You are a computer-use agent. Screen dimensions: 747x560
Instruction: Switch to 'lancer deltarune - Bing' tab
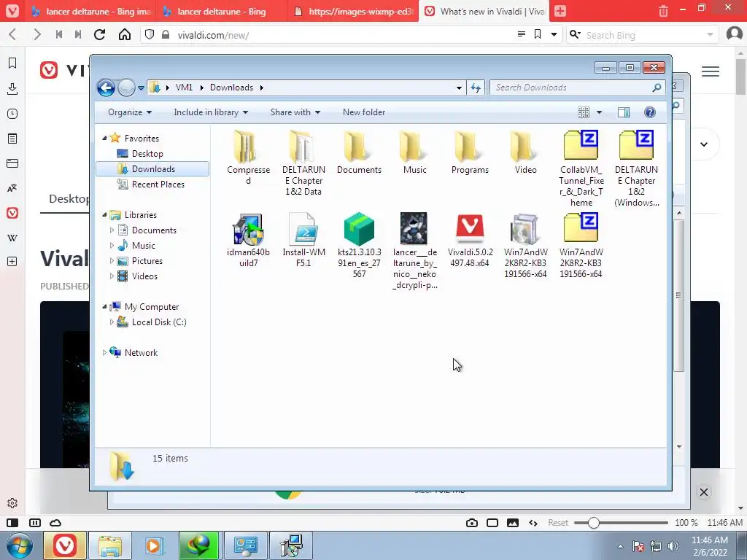(222, 11)
